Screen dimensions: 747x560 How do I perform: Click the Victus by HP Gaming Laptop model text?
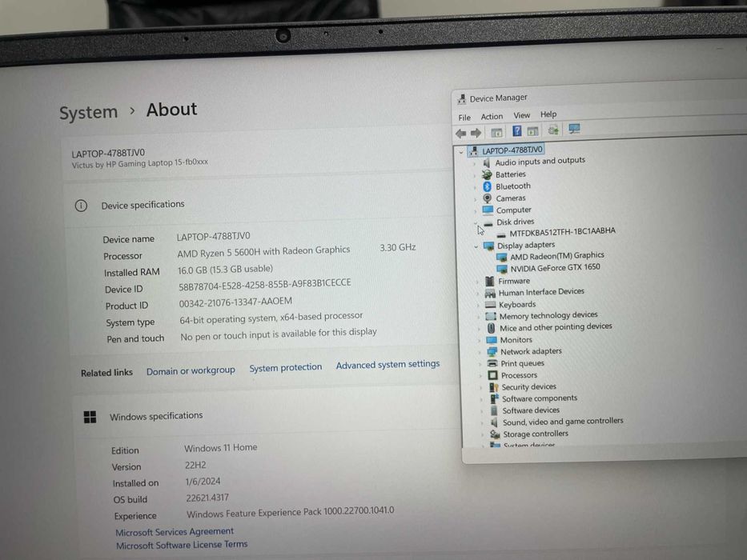[139, 163]
